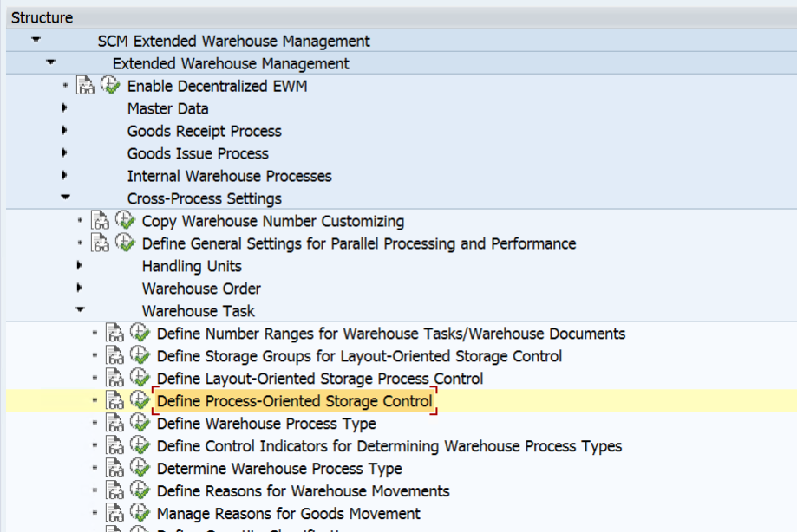Open documentation for Define Process-Oriented Storage Control
This screenshot has height=532, width=797.
click(x=114, y=400)
